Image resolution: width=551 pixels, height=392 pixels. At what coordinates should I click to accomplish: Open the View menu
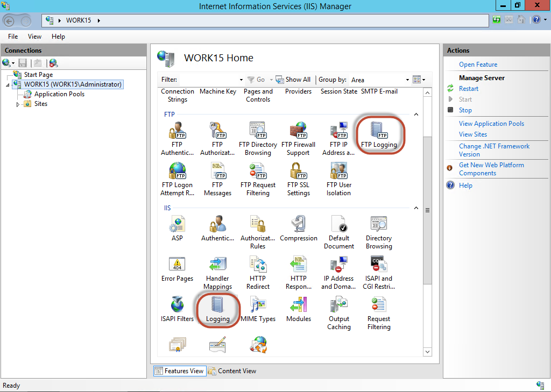(34, 37)
